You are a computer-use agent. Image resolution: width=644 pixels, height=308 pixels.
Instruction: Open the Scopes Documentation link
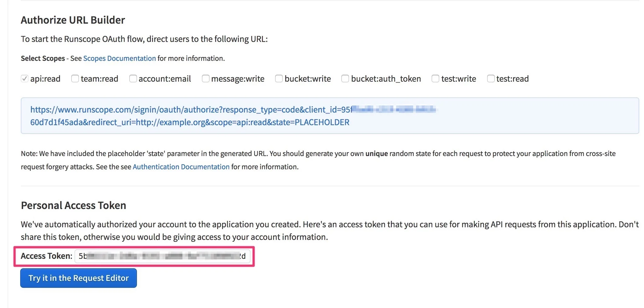tap(120, 58)
